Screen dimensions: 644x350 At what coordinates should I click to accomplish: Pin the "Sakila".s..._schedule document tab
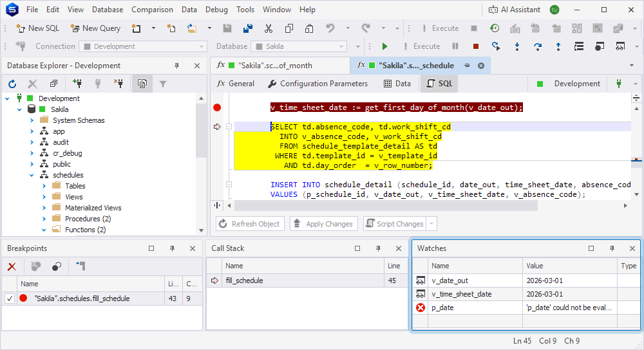[466, 66]
